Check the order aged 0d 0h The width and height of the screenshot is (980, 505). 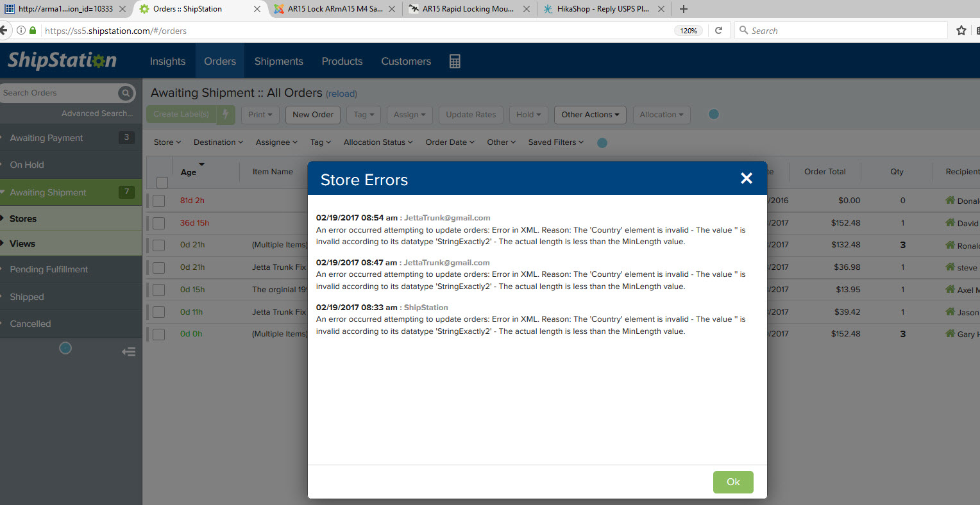[x=159, y=334]
